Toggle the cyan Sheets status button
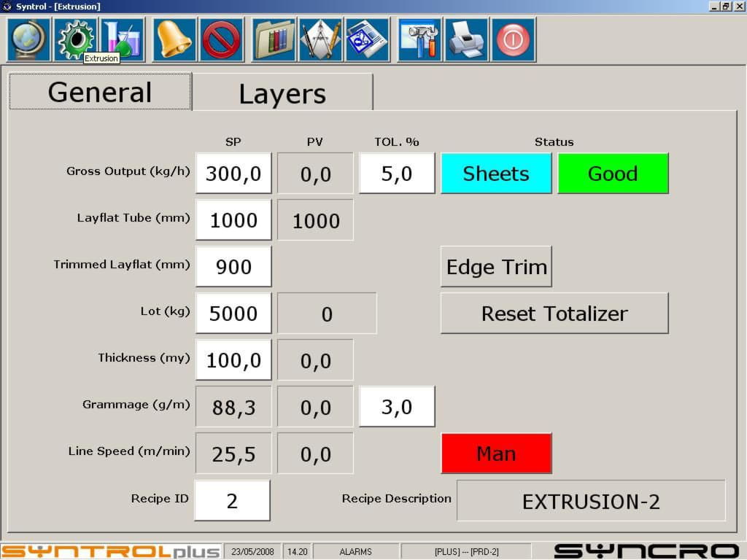 coord(496,174)
